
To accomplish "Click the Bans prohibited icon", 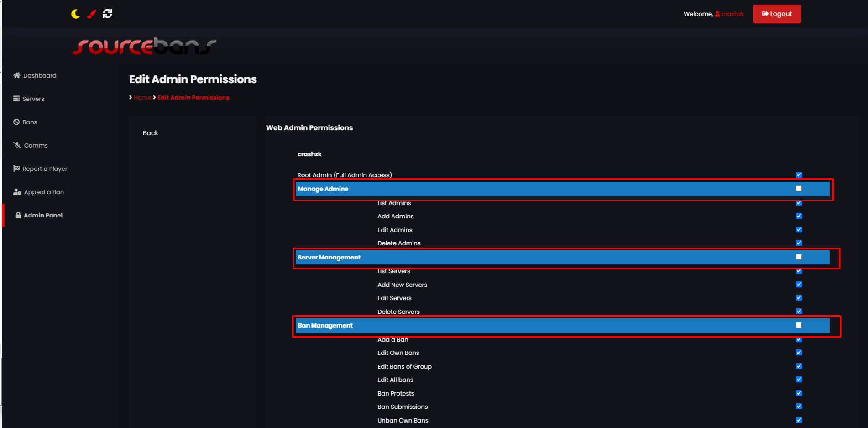I will point(16,122).
